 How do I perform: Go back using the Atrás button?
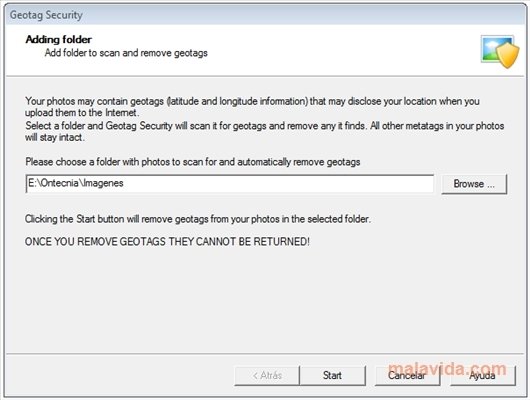tap(267, 375)
